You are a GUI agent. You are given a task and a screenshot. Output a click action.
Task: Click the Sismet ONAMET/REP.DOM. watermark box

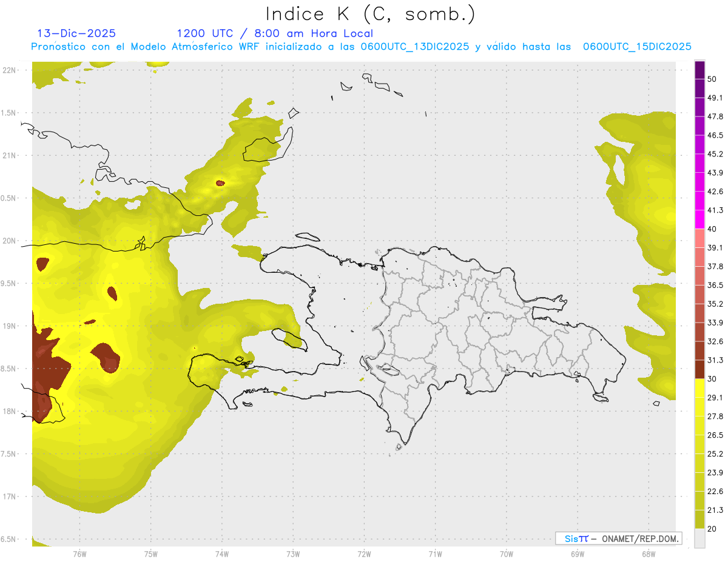tap(618, 538)
